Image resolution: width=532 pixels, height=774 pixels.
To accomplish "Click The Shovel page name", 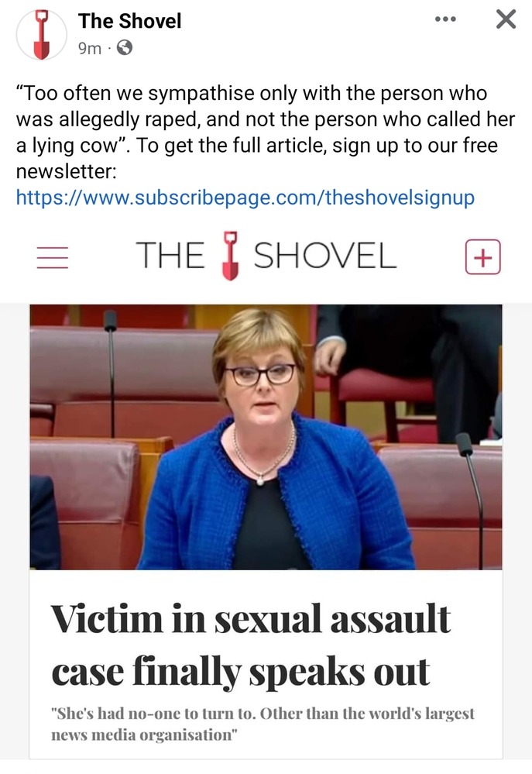I will coord(129,21).
